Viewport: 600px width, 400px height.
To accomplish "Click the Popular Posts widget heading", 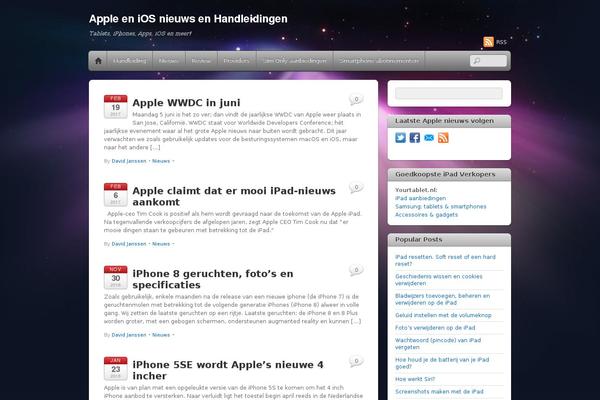I will 419,240.
